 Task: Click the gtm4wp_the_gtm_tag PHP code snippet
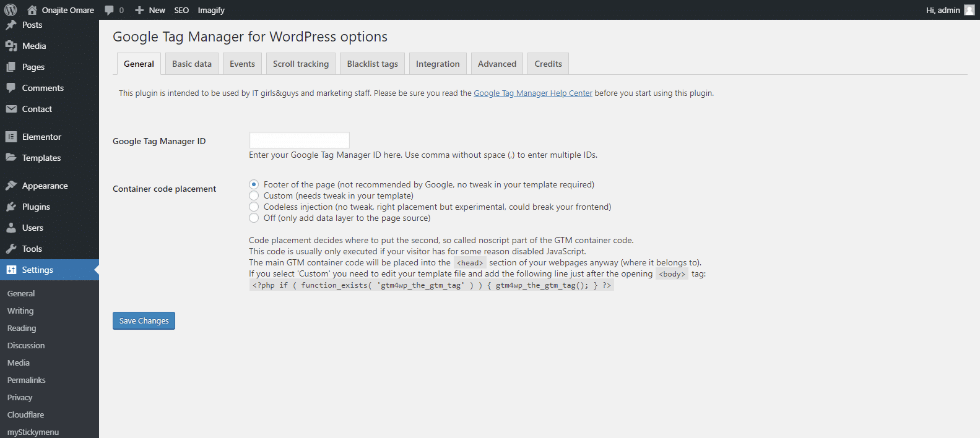click(x=431, y=285)
